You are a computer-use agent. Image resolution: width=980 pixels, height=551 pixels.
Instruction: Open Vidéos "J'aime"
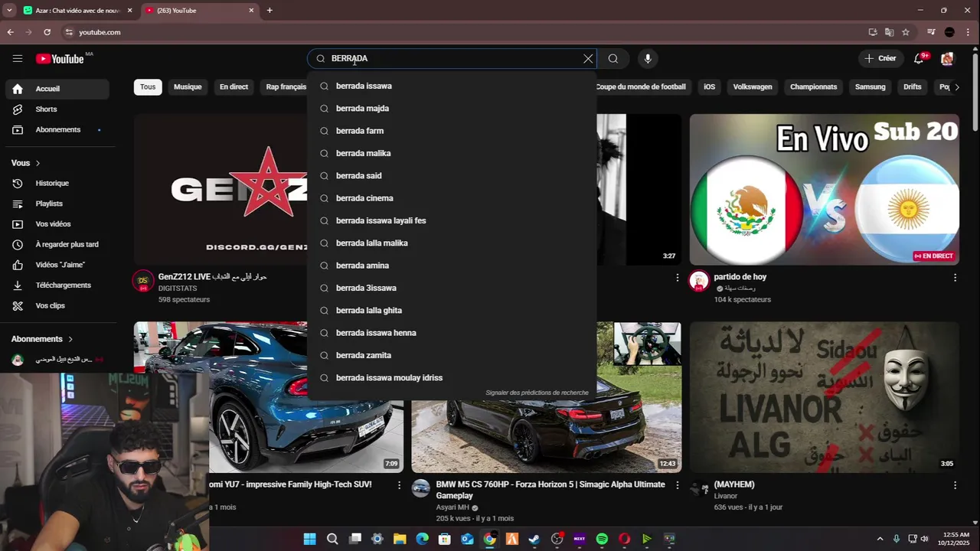pos(58,265)
